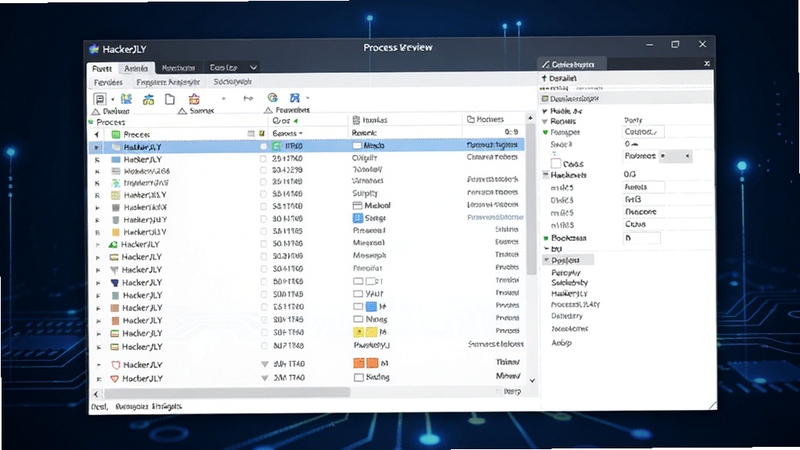Toggle the Ceas checkbox in the right panel
Image resolution: width=800 pixels, height=450 pixels.
(556, 163)
